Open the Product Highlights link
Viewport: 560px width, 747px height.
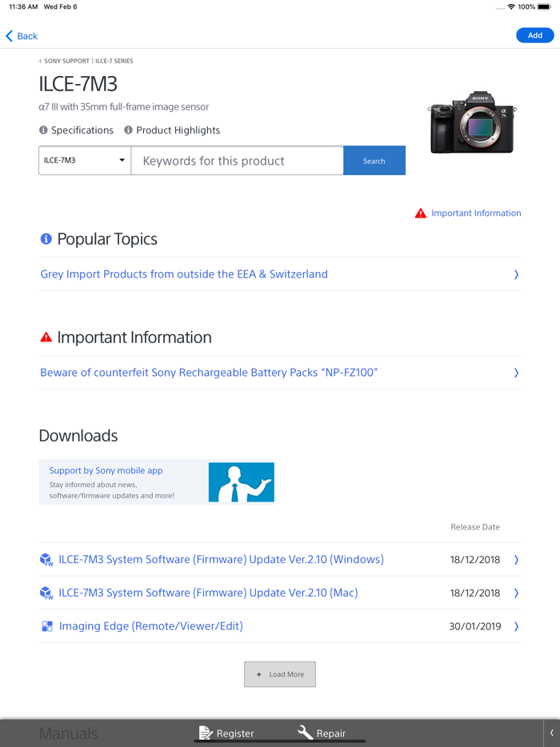[178, 130]
